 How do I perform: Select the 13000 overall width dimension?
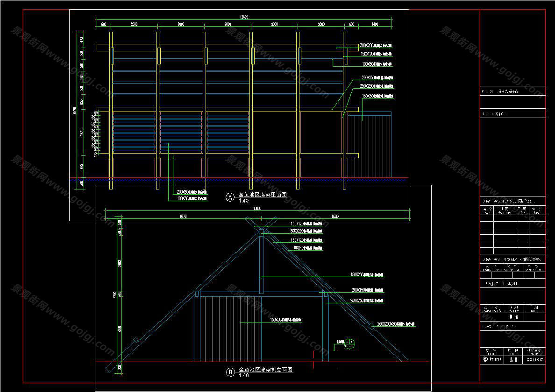coord(257,209)
